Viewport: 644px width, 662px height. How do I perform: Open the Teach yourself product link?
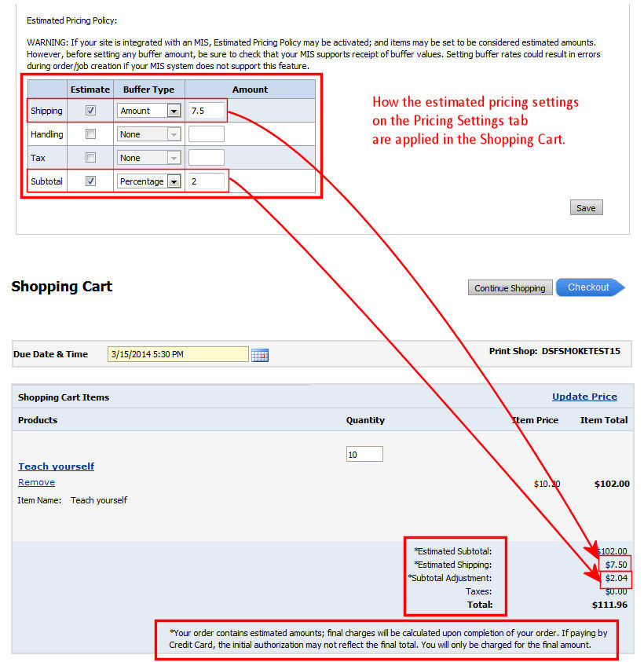click(x=56, y=466)
